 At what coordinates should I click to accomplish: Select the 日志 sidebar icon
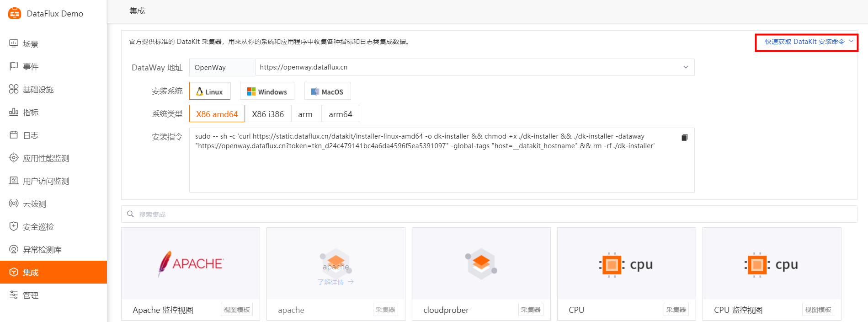pos(14,135)
